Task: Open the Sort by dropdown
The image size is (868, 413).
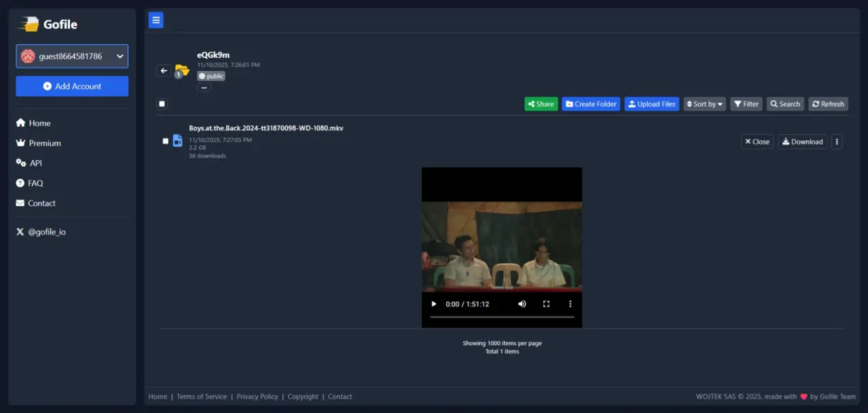Action: click(x=705, y=104)
